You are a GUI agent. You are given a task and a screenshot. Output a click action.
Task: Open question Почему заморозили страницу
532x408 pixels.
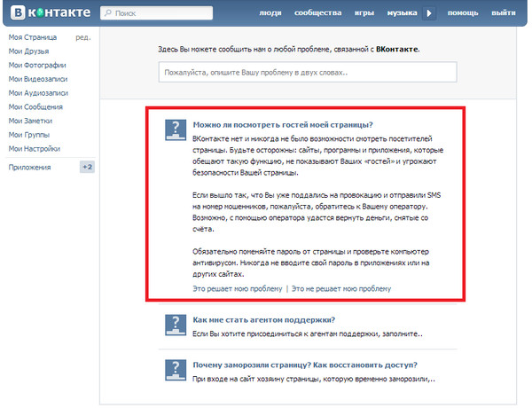click(x=305, y=365)
